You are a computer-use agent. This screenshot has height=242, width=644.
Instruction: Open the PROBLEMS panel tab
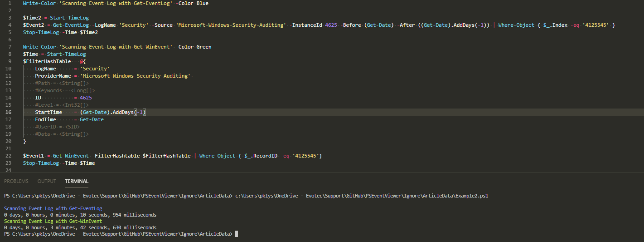point(16,181)
